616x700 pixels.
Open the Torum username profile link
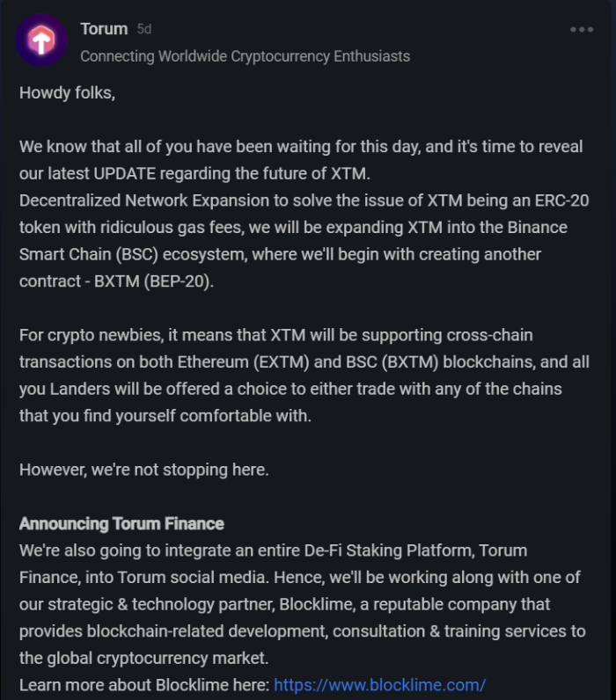pyautogui.click(x=104, y=29)
